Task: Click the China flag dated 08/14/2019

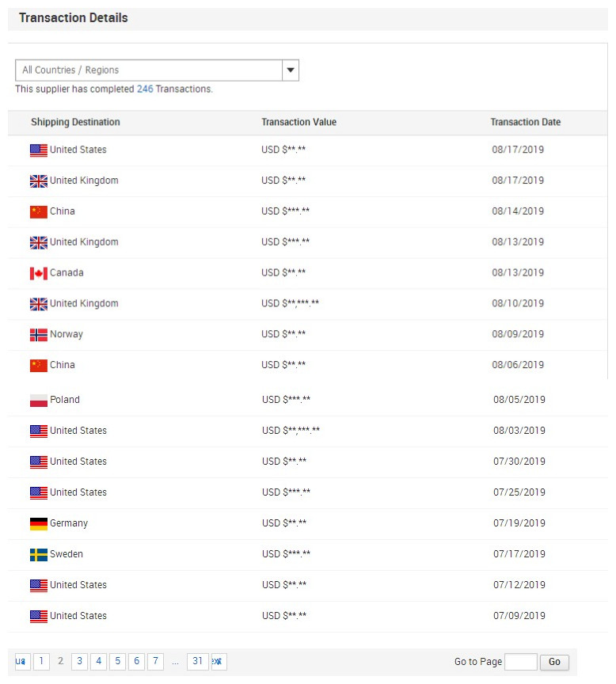Action: point(38,211)
